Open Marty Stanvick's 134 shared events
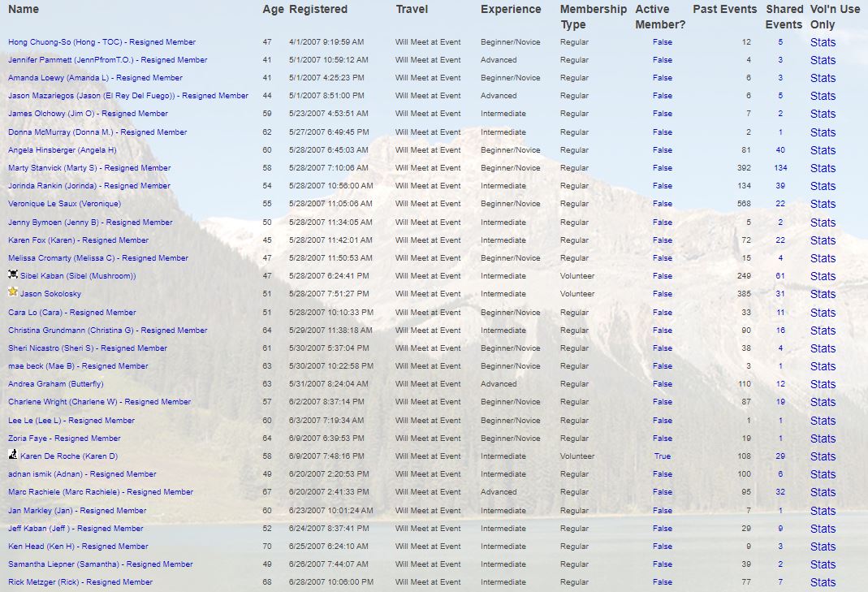The height and width of the screenshot is (592, 868). coord(779,168)
